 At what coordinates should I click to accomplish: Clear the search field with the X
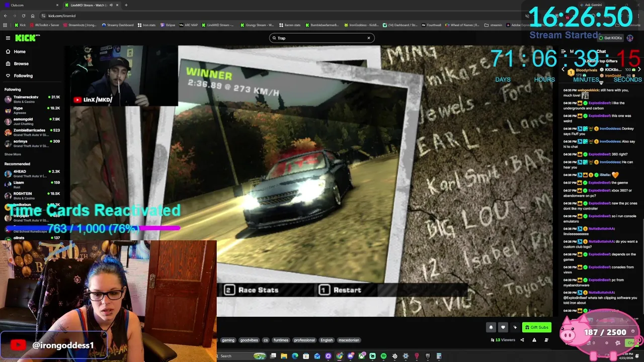368,38
